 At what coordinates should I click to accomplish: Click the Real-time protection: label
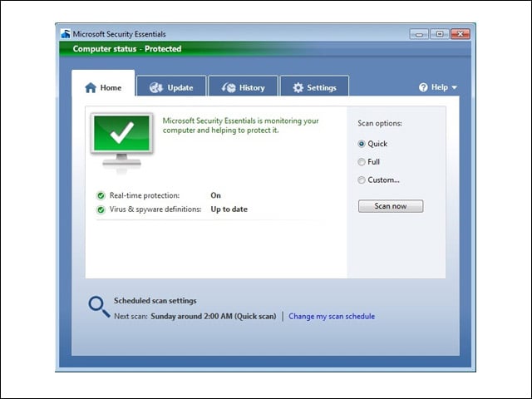click(x=145, y=195)
